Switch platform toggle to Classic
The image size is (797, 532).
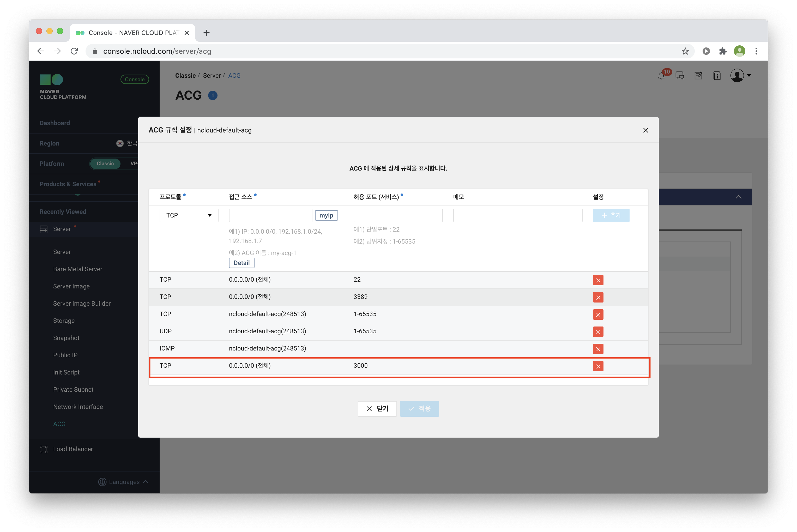point(105,164)
